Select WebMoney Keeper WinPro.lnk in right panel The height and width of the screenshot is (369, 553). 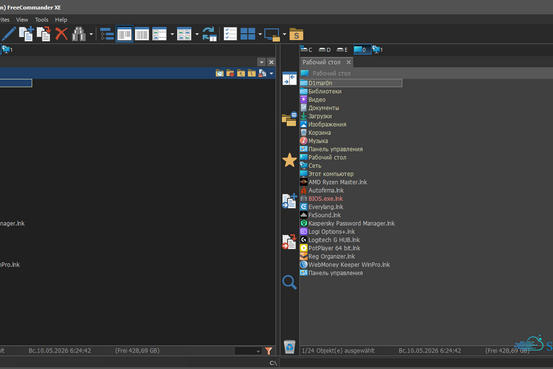point(349,265)
